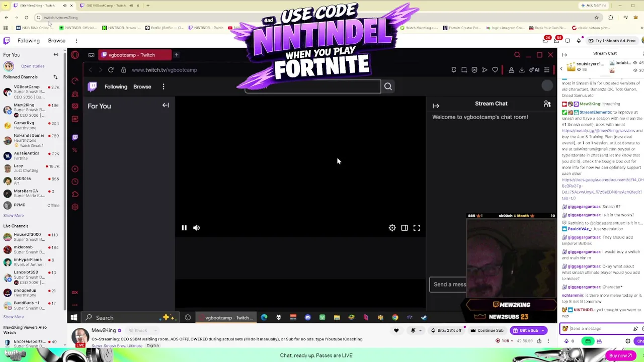This screenshot has height=362, width=644.
Task: Switch to the Mew2King - Twitch Chrome tab
Action: (x=43, y=6)
